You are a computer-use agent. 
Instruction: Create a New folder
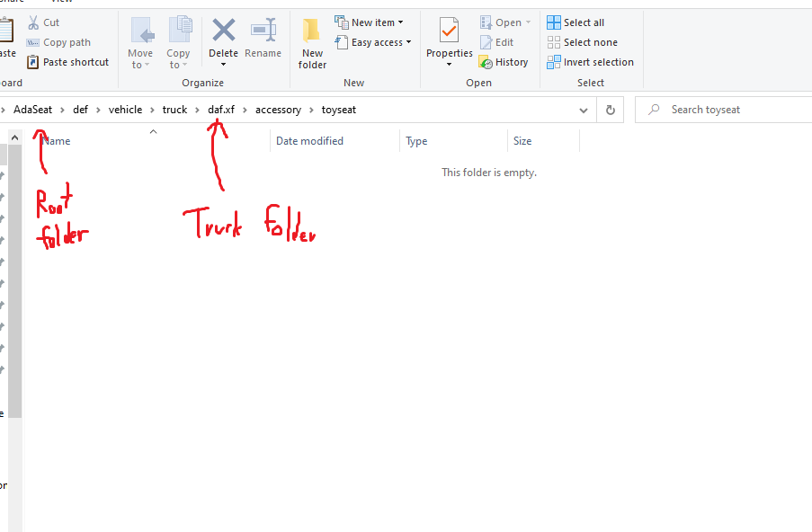(x=312, y=43)
